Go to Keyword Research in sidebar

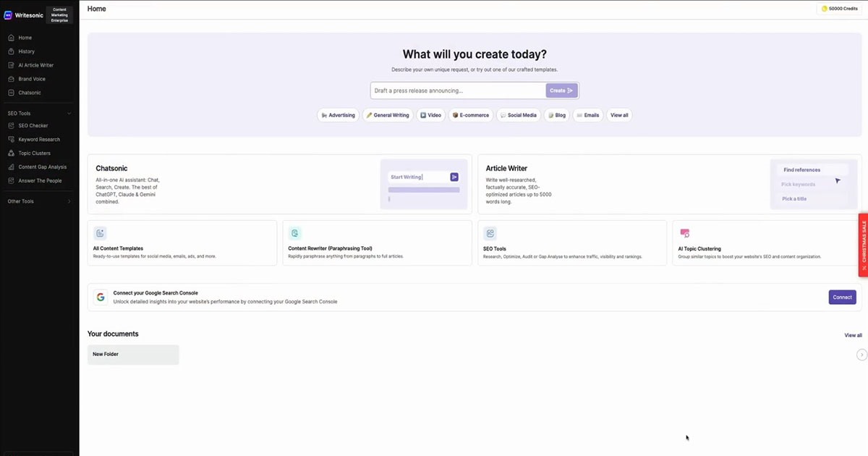(39, 139)
